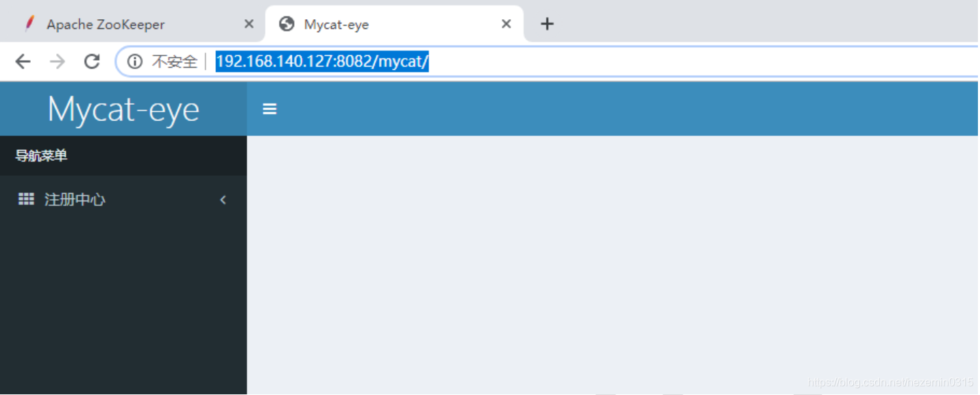980x395 pixels.
Task: Open a new browser tab
Action: click(x=547, y=24)
